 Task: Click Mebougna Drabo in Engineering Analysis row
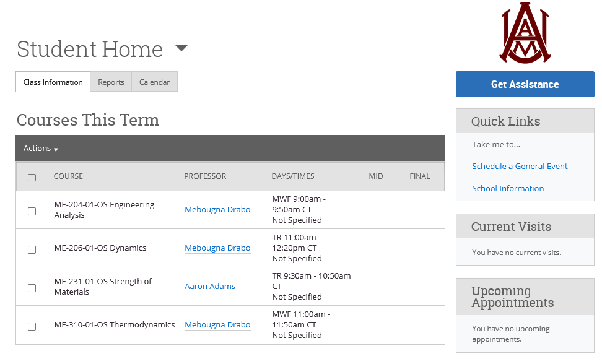(x=217, y=210)
